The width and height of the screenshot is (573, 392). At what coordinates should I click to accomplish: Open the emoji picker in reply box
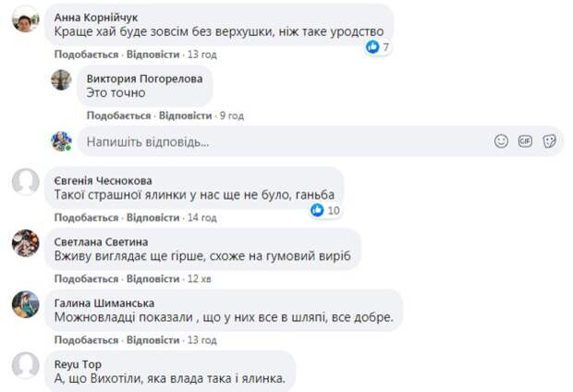pyautogui.click(x=501, y=141)
